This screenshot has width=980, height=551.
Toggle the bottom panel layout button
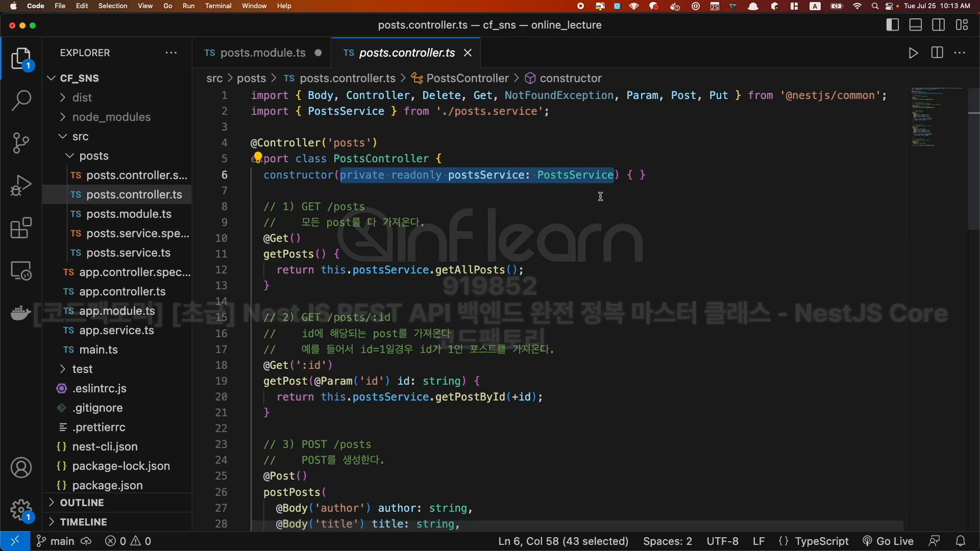(916, 25)
